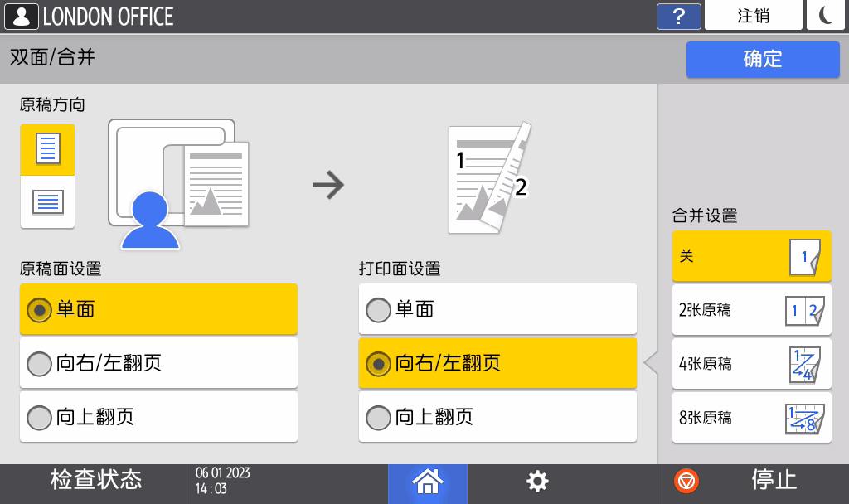Select the 2张原稿 combine option
The image size is (849, 504).
(750, 310)
